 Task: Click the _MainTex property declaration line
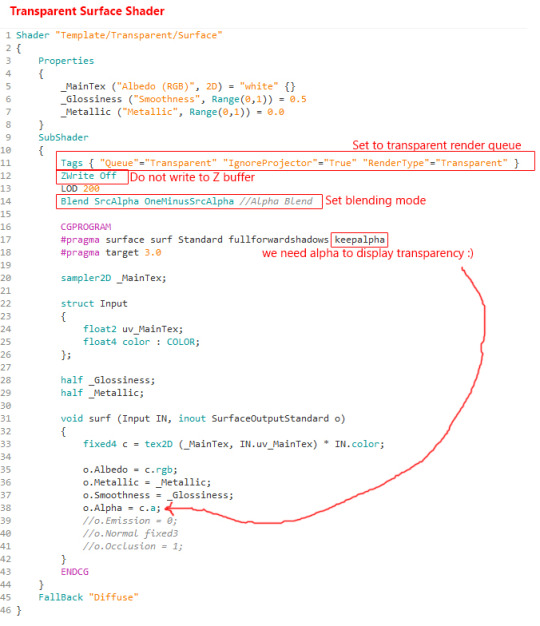178,86
